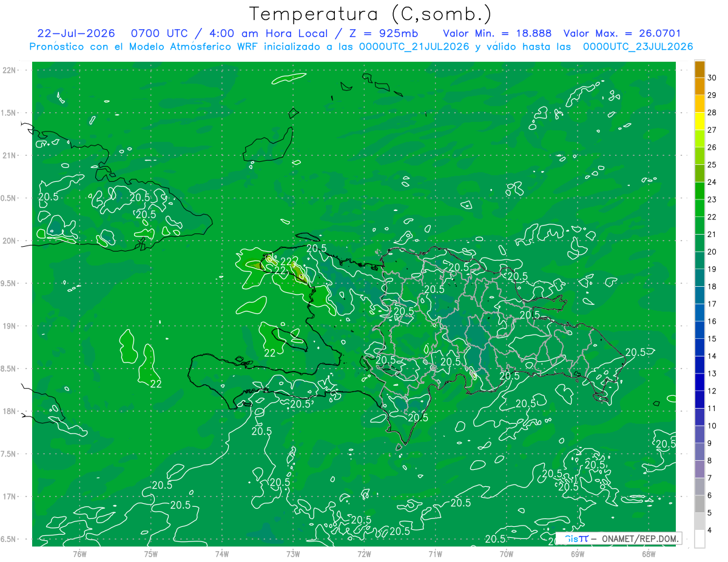Click the '74W' longitude axis label
Viewport: 728px width, 562px height.
(221, 554)
